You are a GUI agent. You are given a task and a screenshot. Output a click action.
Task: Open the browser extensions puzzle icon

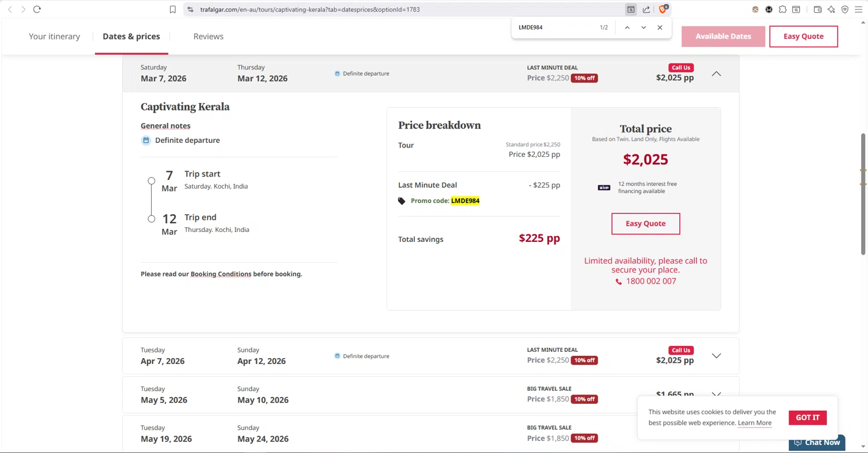(x=782, y=9)
